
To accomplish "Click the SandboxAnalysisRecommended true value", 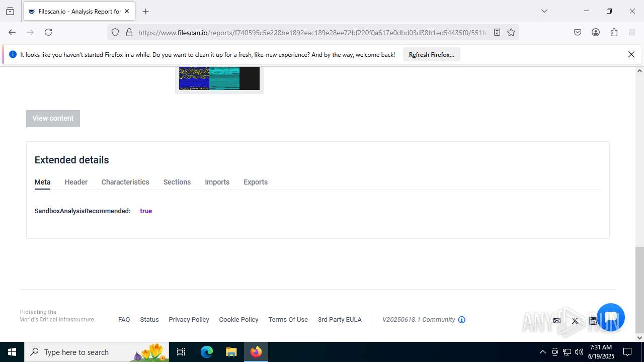I will 146,211.
